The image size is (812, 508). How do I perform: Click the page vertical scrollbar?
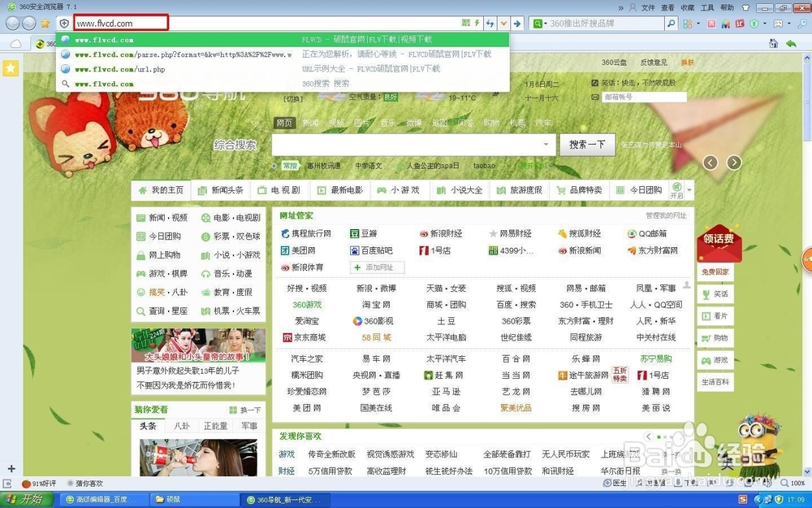coord(807,264)
